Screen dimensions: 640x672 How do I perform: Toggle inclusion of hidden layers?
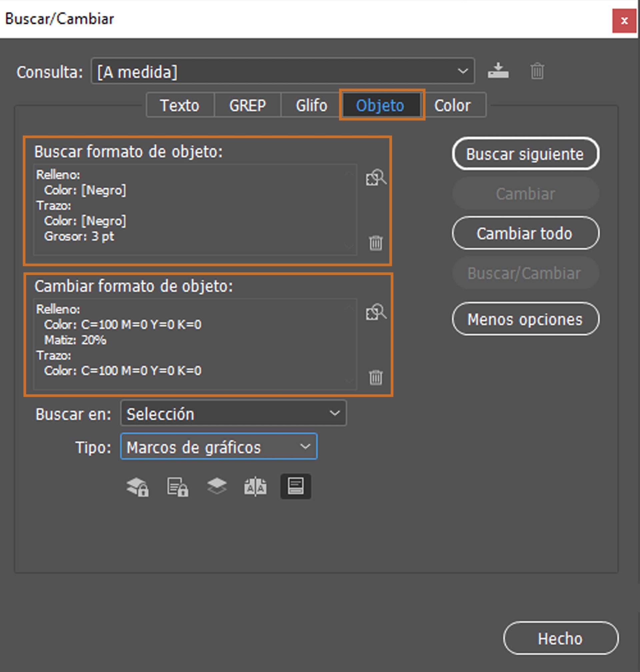click(217, 486)
